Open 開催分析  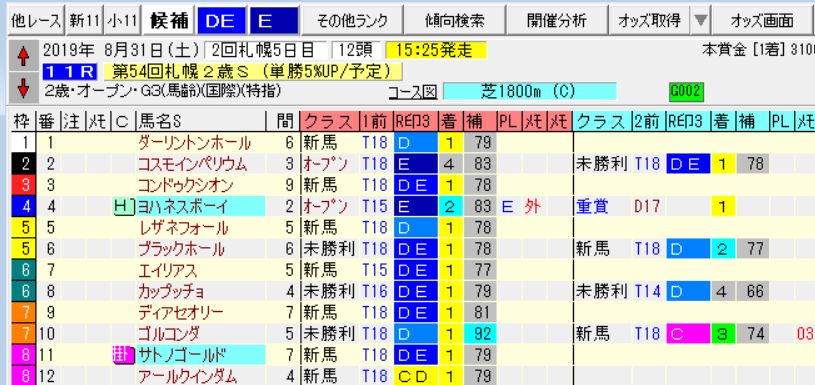(x=557, y=21)
